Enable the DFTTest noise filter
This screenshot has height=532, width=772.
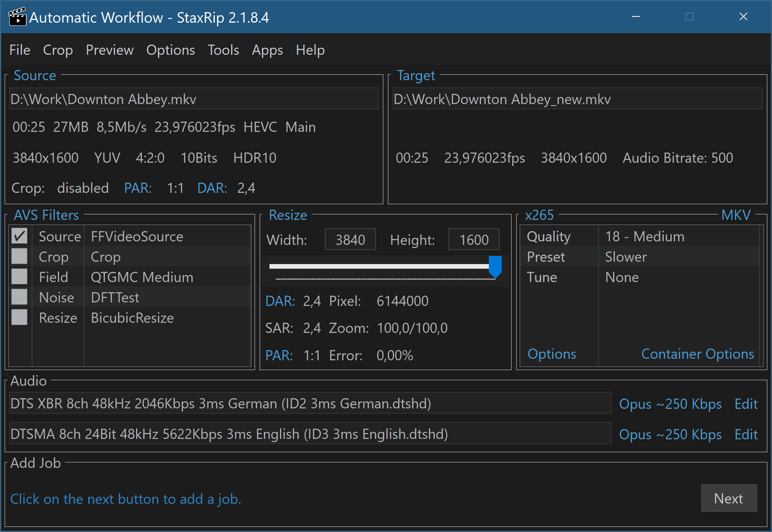coord(19,297)
